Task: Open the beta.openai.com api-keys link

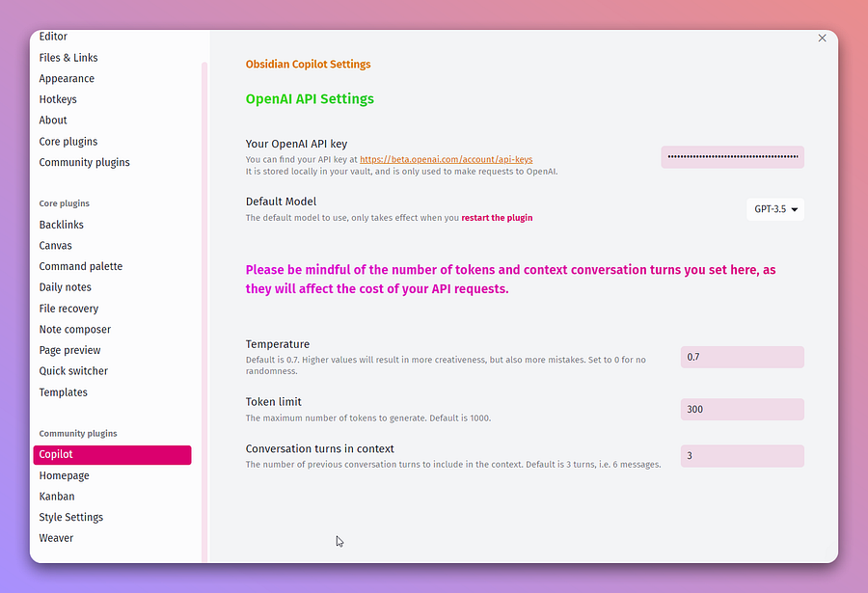Action: coord(447,159)
